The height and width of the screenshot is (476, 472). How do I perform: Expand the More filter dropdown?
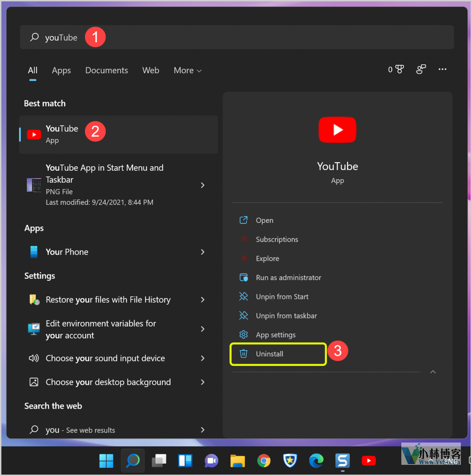click(x=187, y=70)
